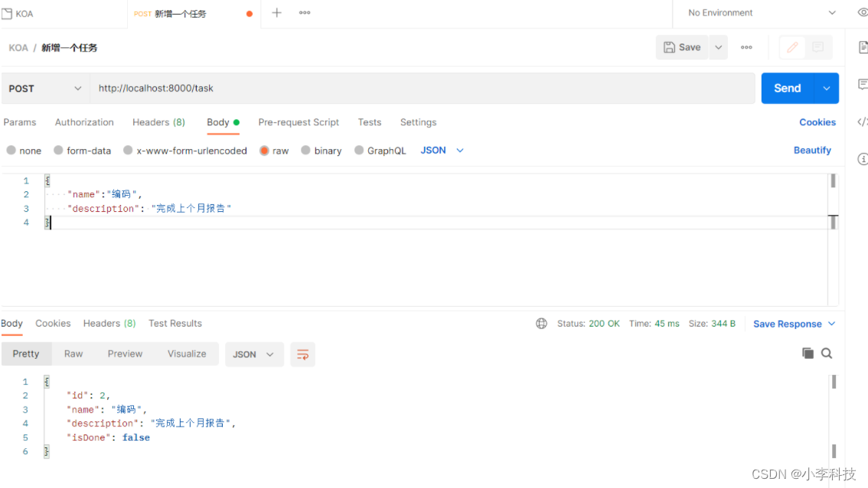Choose the none body option
The image size is (868, 488).
click(x=24, y=151)
